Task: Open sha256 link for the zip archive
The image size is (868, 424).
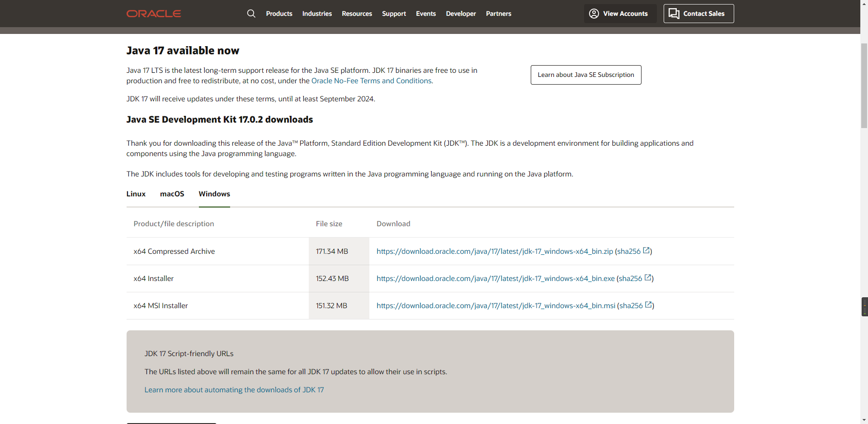Action: 629,251
